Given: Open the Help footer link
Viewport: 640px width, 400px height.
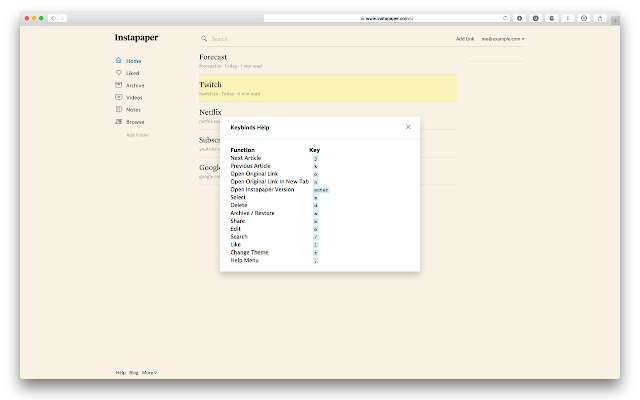Looking at the screenshot, I should coord(120,372).
